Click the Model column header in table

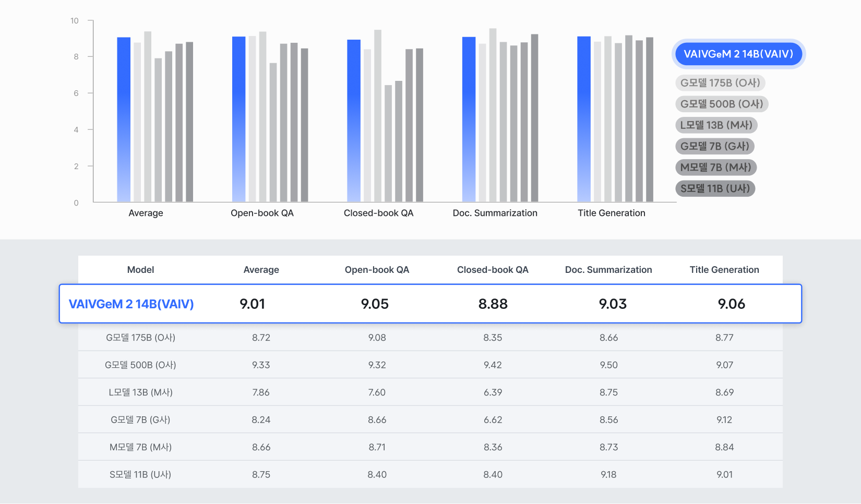click(x=141, y=270)
